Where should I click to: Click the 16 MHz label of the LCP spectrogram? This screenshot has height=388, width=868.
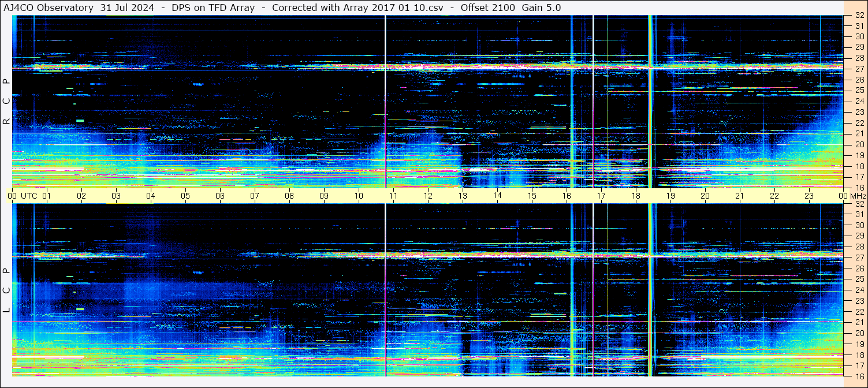pyautogui.click(x=859, y=376)
